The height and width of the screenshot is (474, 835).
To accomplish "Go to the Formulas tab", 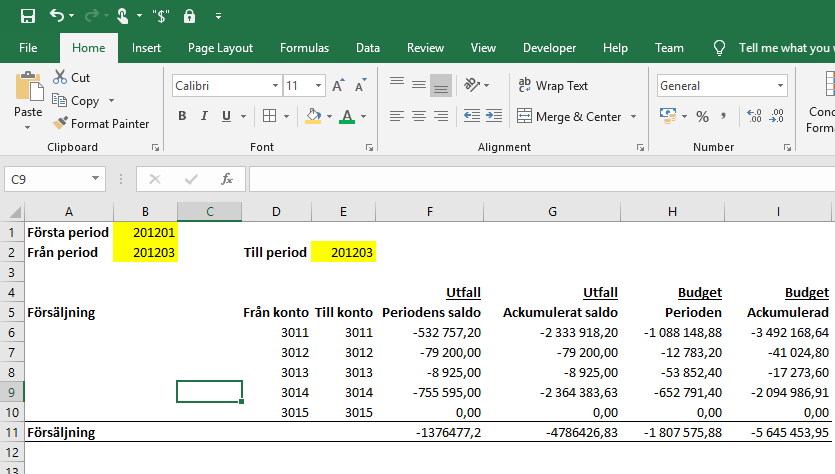I will [305, 48].
